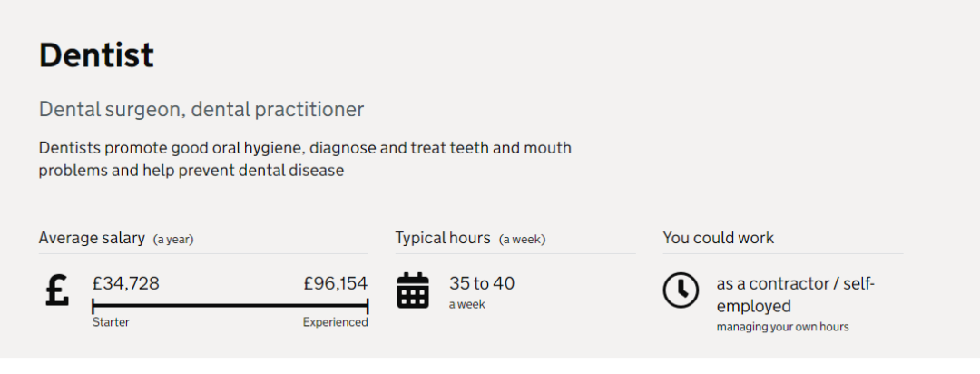Click the £96,154 experienced salary figure
This screenshot has width=980, height=374.
pos(336,283)
